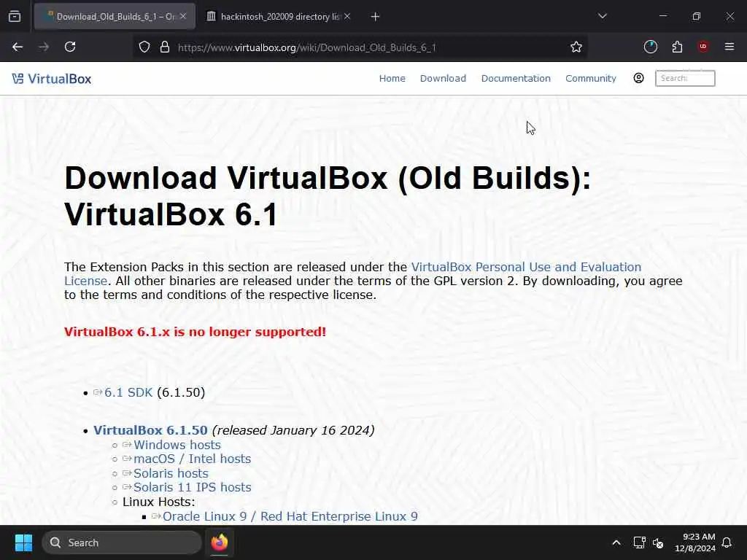Show hidden system tray icons
Image resolution: width=747 pixels, height=560 pixels.
(616, 542)
